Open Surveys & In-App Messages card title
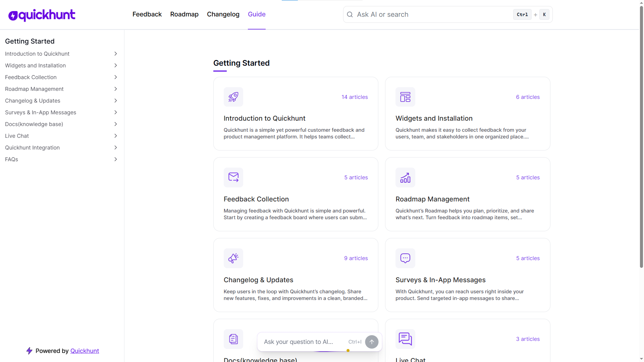 click(440, 280)
